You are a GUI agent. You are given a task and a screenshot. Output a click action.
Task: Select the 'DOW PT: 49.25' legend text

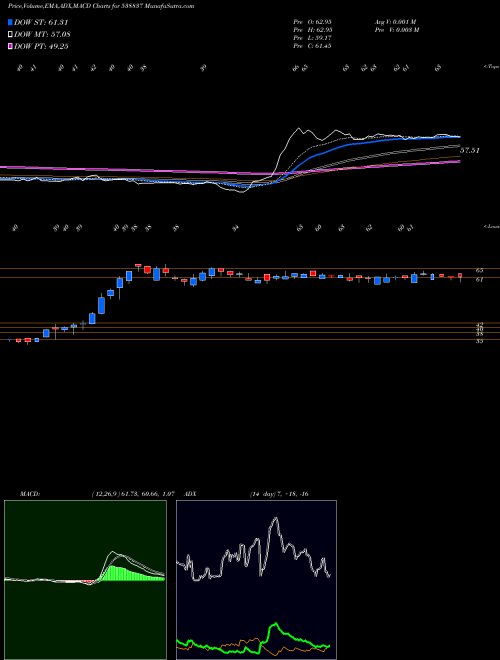(41, 46)
